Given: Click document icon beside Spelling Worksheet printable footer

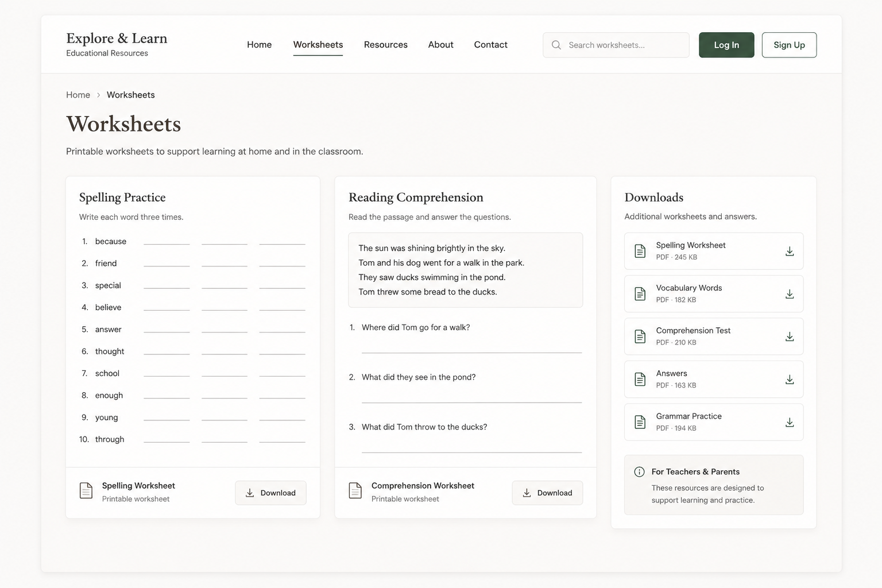Looking at the screenshot, I should point(86,491).
